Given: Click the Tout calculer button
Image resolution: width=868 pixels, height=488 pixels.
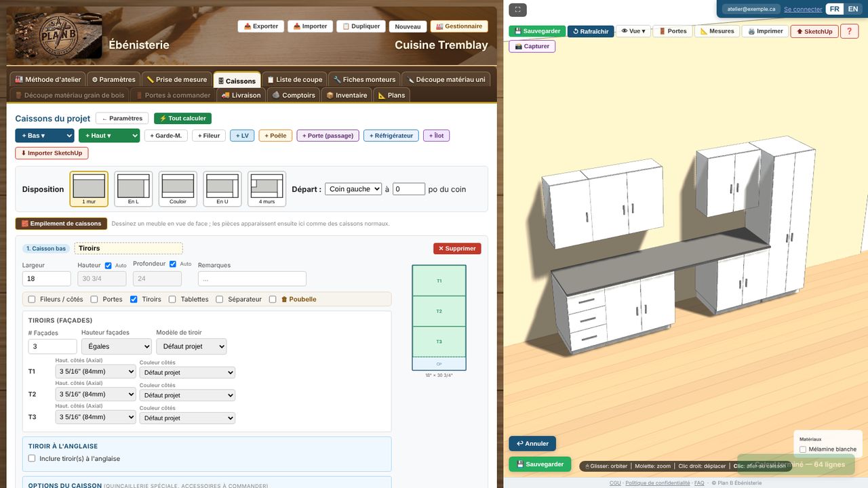Looking at the screenshot, I should (183, 119).
